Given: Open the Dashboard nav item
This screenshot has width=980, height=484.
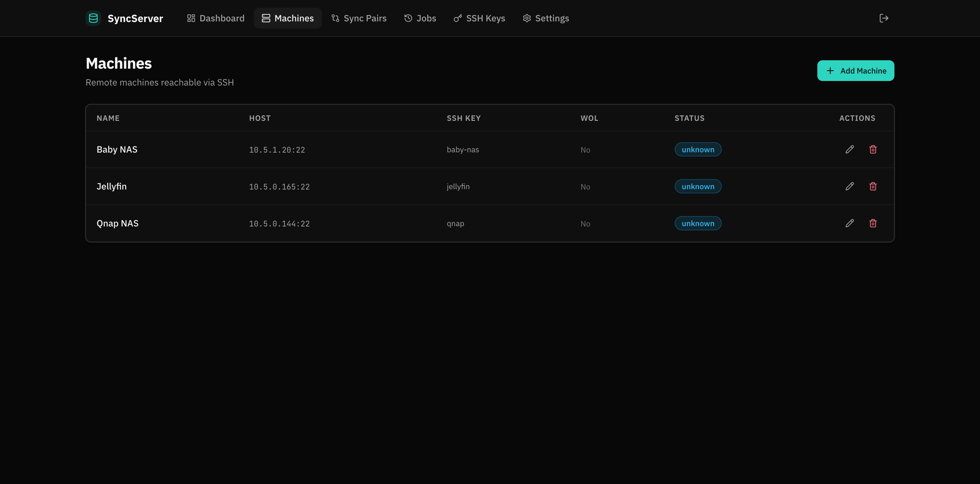Looking at the screenshot, I should coord(216,18).
